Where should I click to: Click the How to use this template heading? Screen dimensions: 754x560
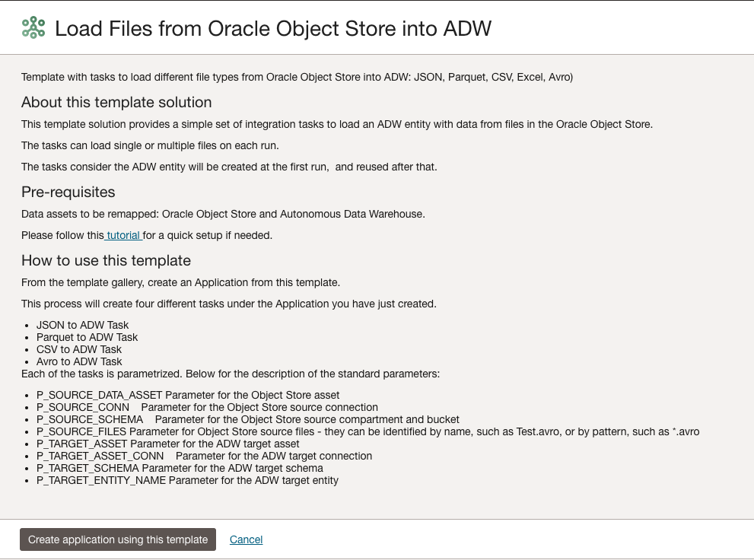click(106, 260)
